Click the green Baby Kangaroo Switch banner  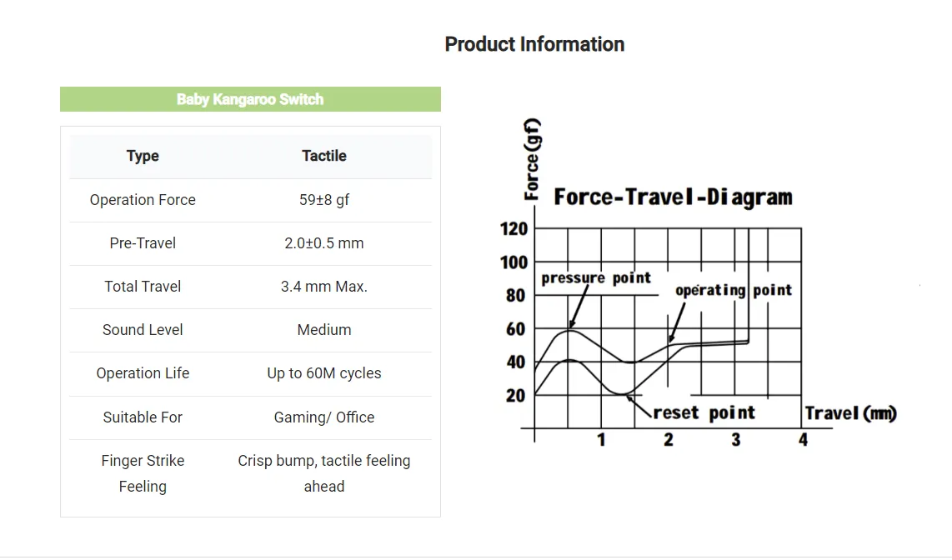[x=250, y=99]
